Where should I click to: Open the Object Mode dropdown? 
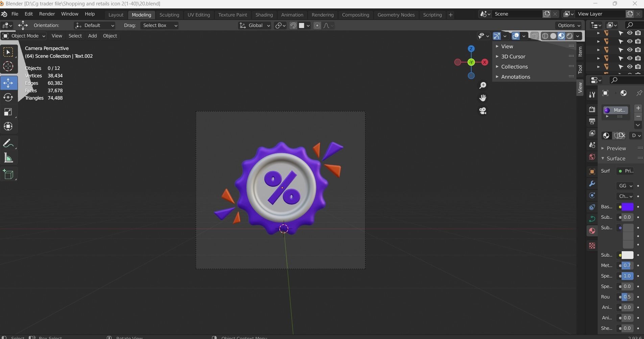coord(24,36)
